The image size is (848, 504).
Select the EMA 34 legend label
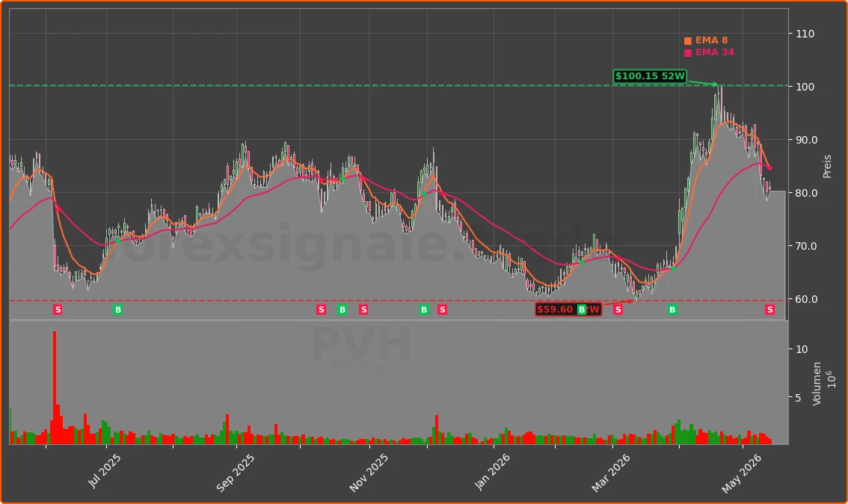pos(714,52)
